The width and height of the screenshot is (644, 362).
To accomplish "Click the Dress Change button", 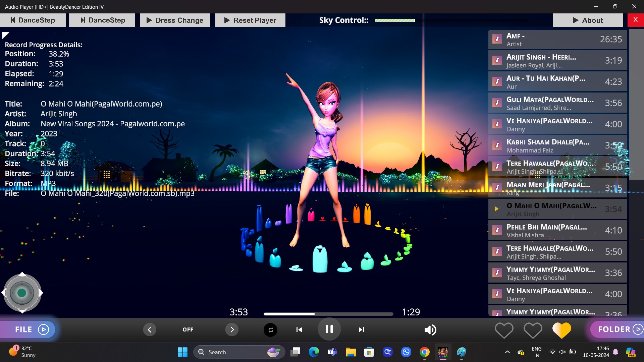I will (175, 20).
